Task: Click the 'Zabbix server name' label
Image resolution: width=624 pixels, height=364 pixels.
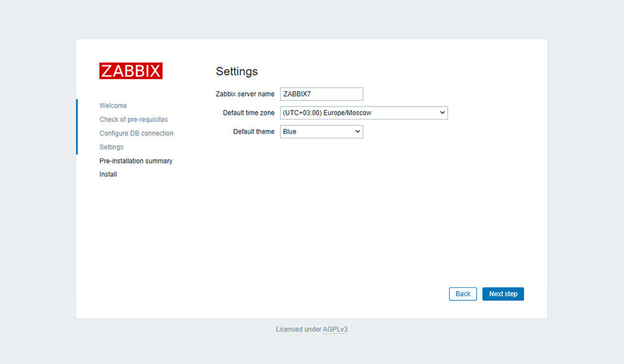Action: click(245, 94)
